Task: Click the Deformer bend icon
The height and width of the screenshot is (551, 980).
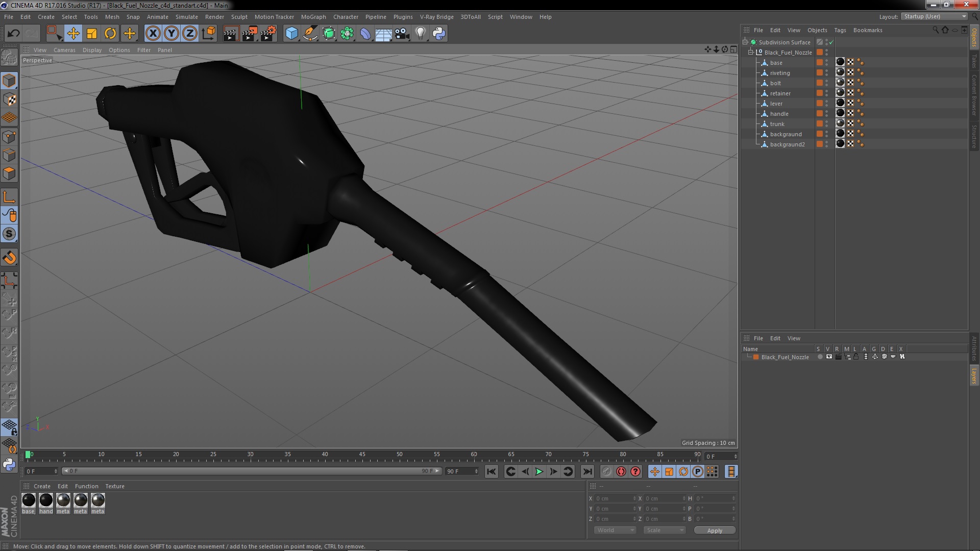Action: (365, 34)
